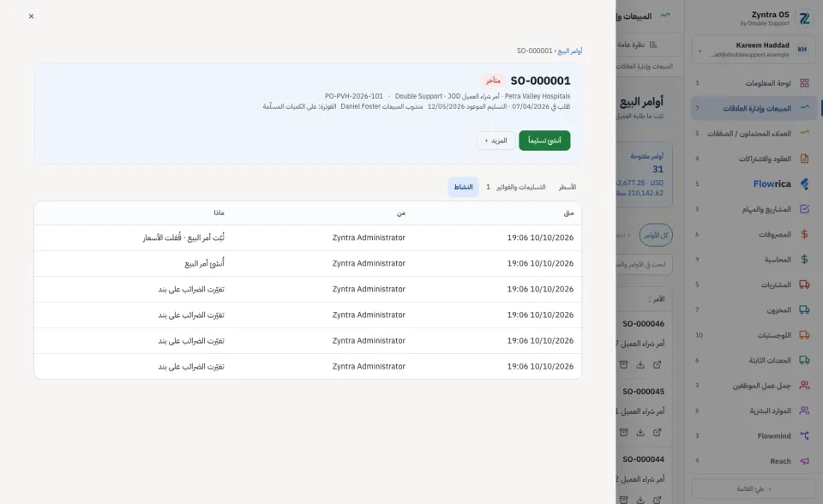Viewport: 823px width, 504px height.
Task: Expand the Kareem Haddad account dropdown chevron
Action: tap(700, 51)
